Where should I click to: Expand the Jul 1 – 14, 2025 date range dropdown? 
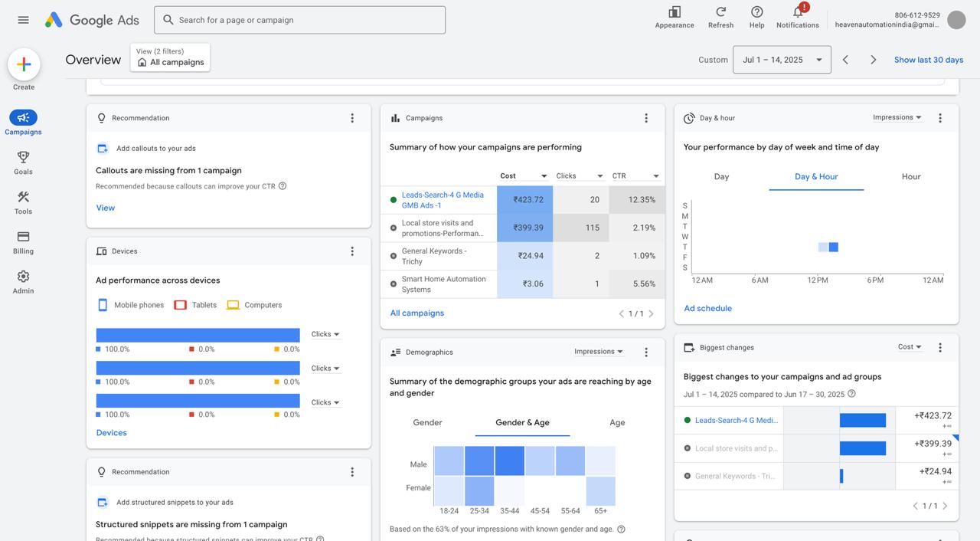click(x=782, y=60)
